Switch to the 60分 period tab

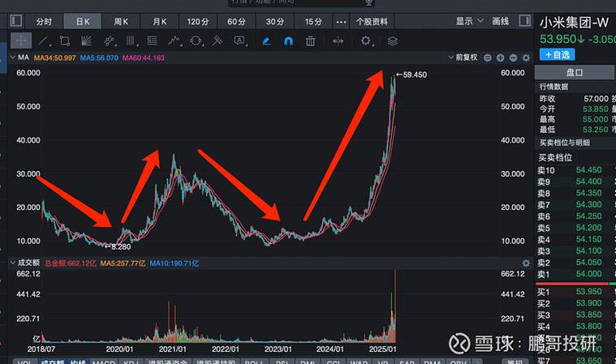[236, 22]
